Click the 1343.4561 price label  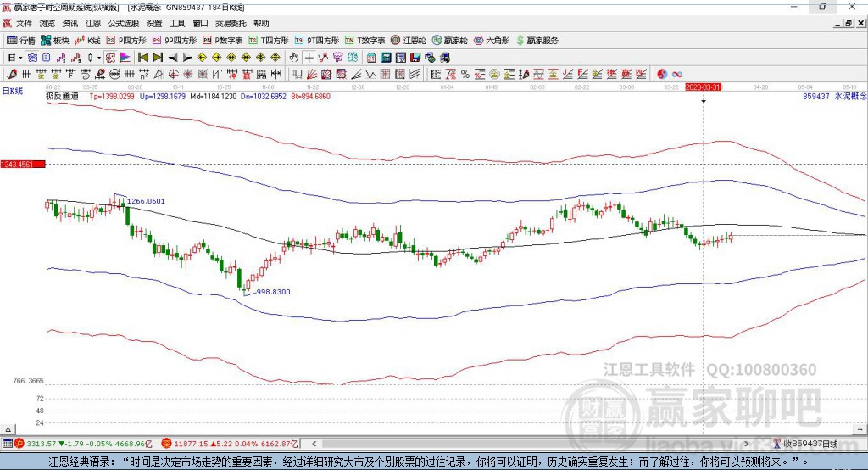click(x=23, y=165)
